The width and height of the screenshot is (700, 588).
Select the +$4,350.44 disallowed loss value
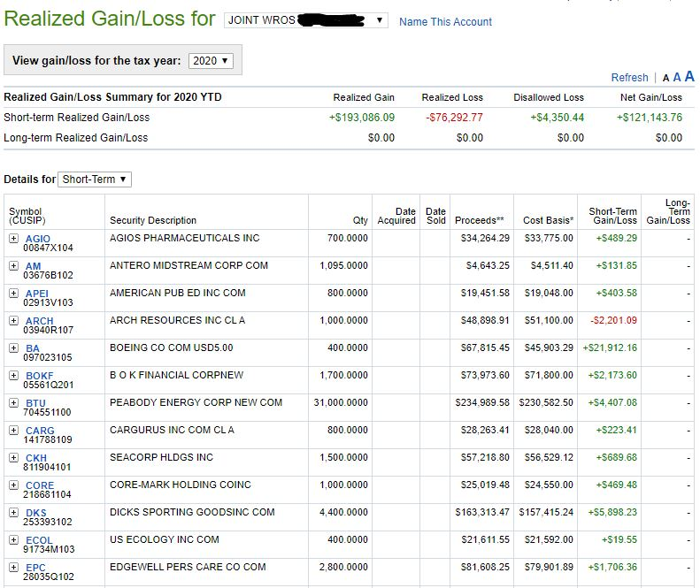point(558,118)
